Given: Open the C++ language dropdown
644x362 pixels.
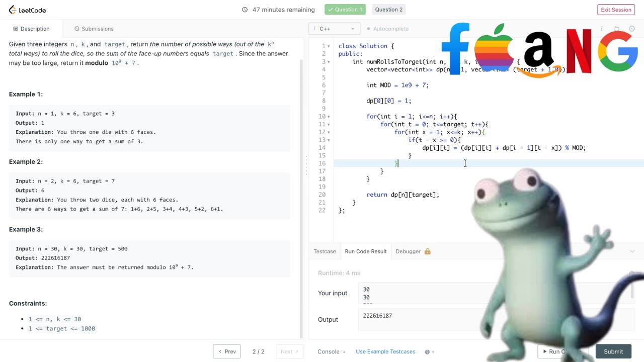Looking at the screenshot, I should pos(335,29).
